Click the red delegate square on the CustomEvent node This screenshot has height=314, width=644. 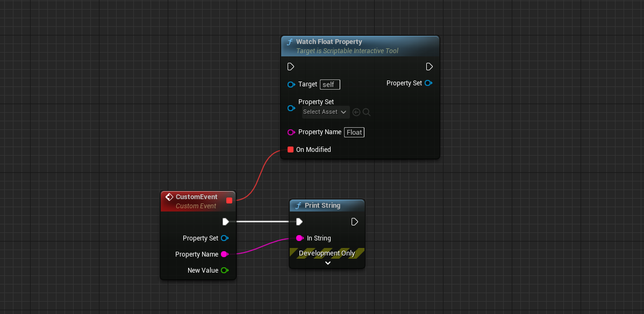point(230,200)
